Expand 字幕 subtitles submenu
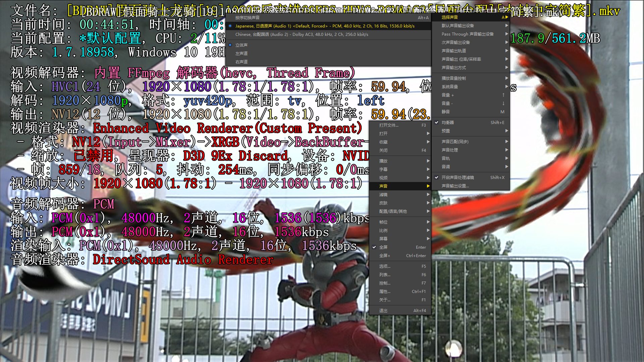This screenshot has width=644, height=362. 400,169
